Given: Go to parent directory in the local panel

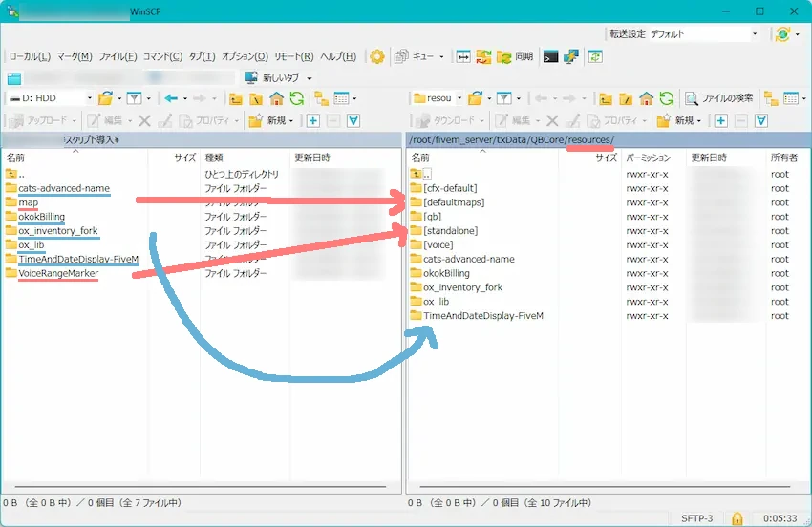Looking at the screenshot, I should 236,97.
